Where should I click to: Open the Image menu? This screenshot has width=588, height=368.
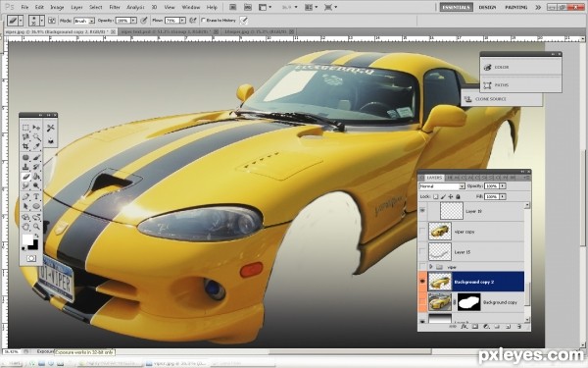pos(57,7)
